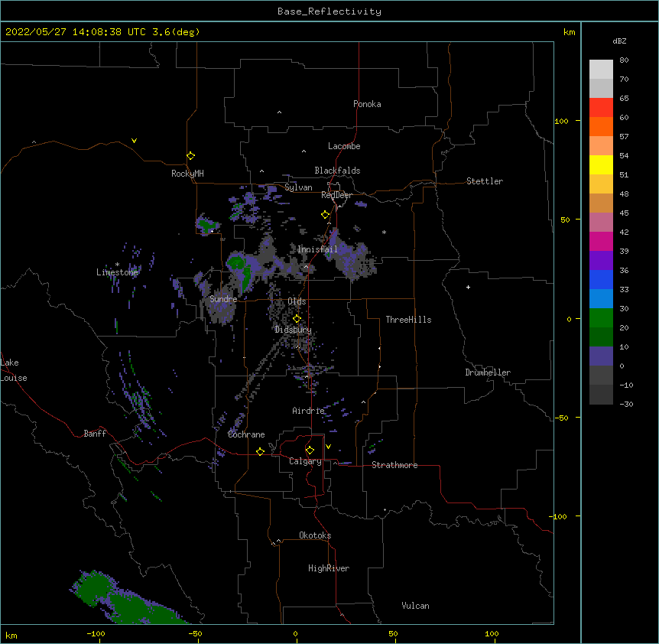
Task: Click the white plus marker north of Drumheller
Action: click(468, 287)
